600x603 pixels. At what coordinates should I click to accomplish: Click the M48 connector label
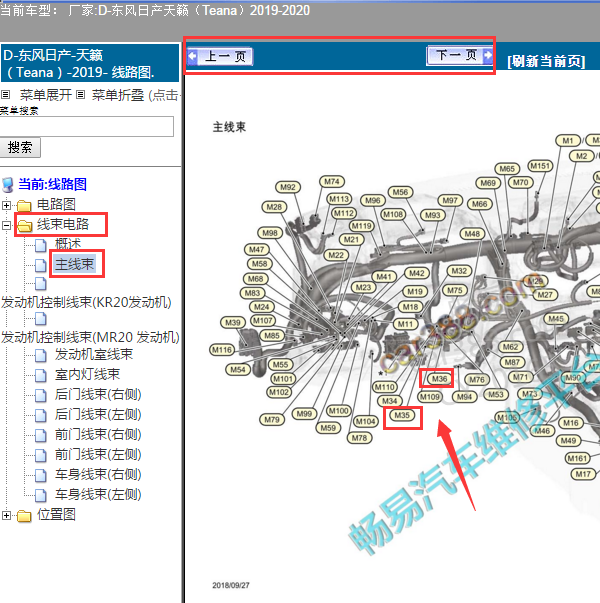[x=472, y=233]
